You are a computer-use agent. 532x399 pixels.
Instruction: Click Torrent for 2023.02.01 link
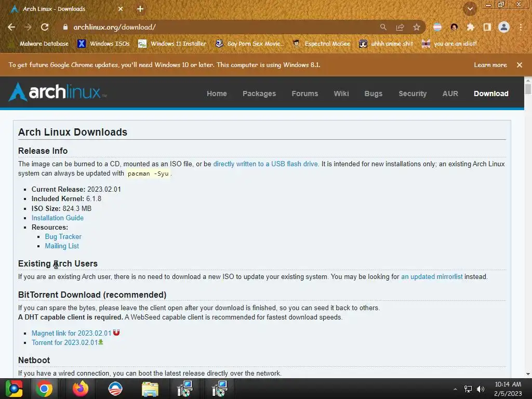pos(64,343)
